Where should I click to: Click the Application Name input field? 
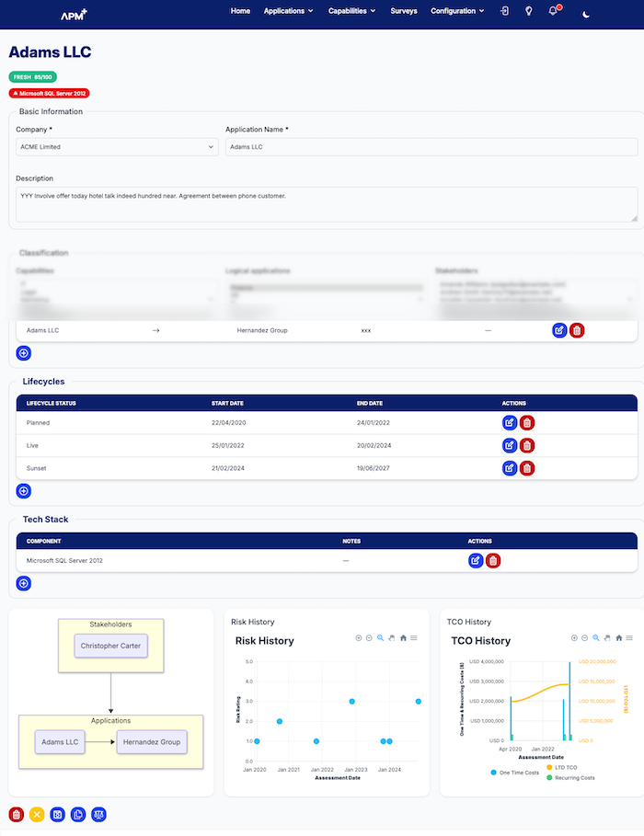[x=431, y=147]
